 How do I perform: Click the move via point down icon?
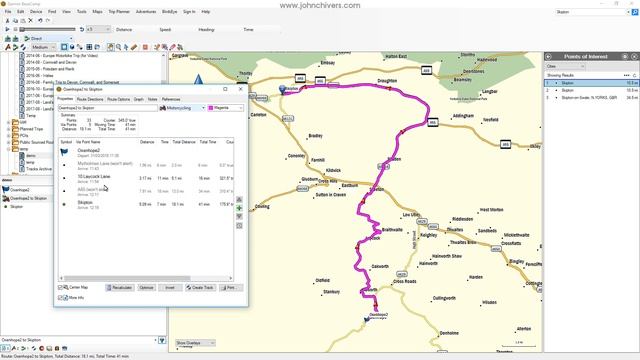239,217
